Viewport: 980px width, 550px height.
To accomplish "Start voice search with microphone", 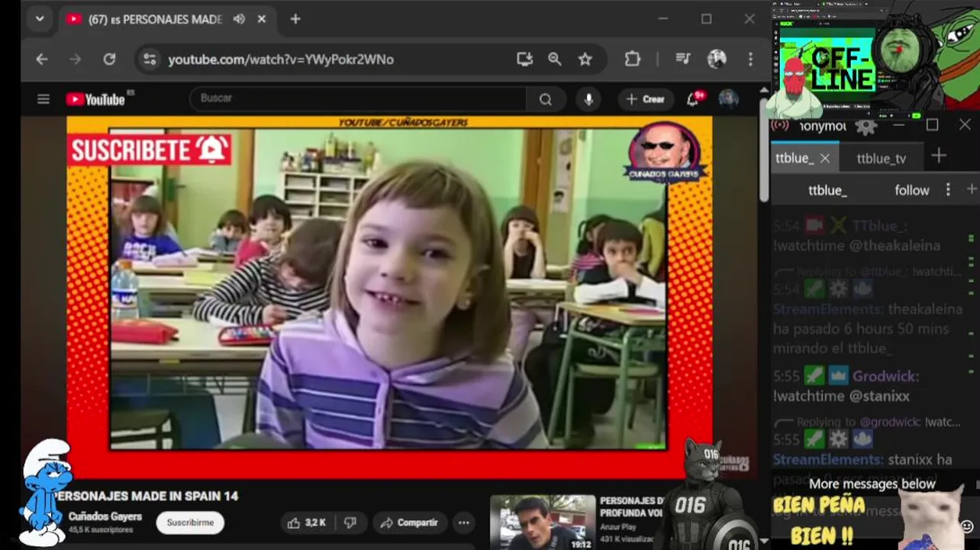I will click(x=588, y=99).
